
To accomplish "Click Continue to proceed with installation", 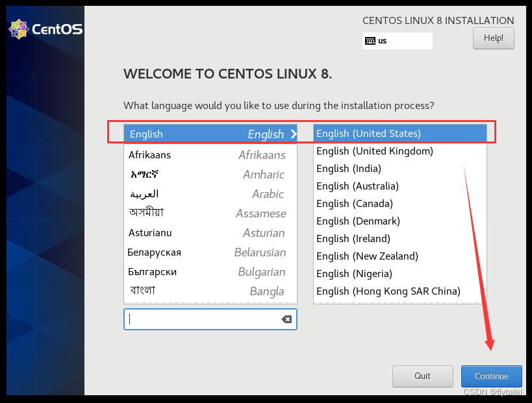I will 491,376.
